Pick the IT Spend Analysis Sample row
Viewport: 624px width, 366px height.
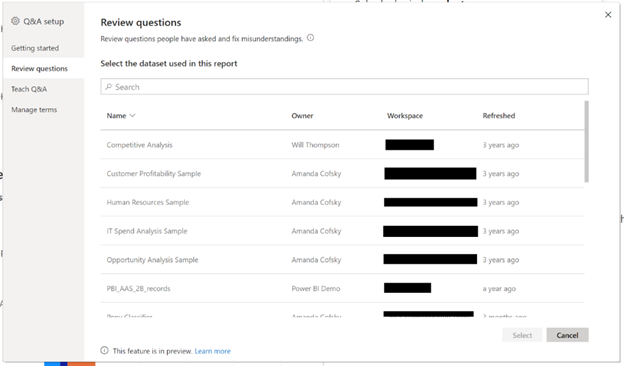coord(342,231)
